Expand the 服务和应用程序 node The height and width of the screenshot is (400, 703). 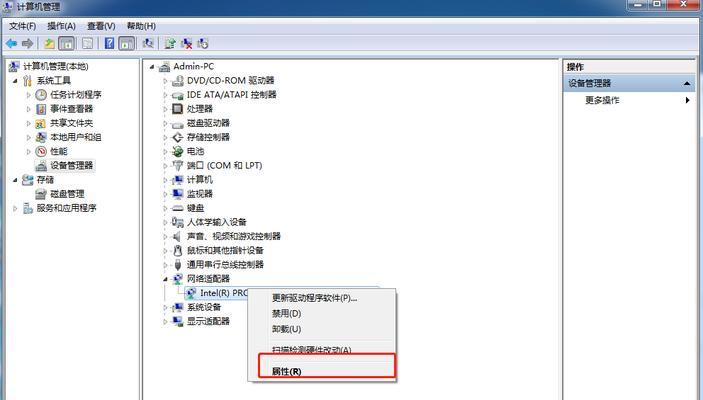pos(15,208)
